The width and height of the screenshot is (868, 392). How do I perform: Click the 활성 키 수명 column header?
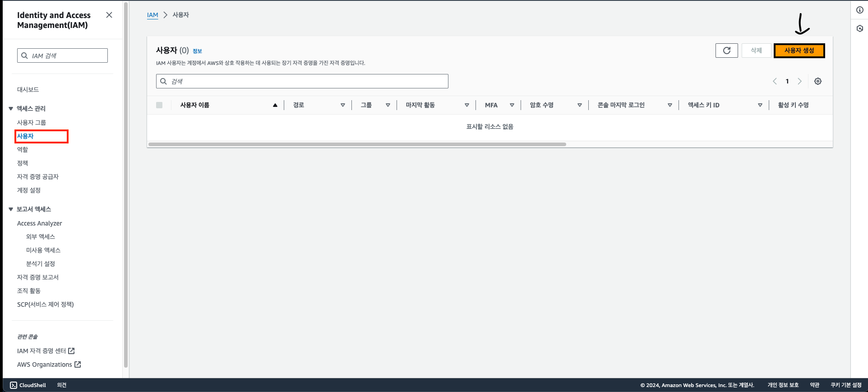793,105
